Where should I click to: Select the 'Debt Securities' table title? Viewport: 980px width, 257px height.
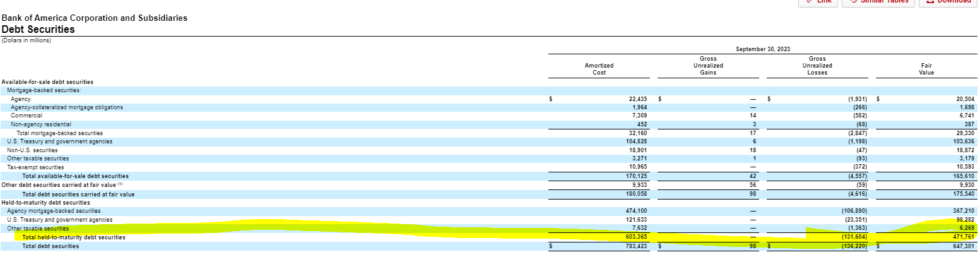tap(38, 29)
